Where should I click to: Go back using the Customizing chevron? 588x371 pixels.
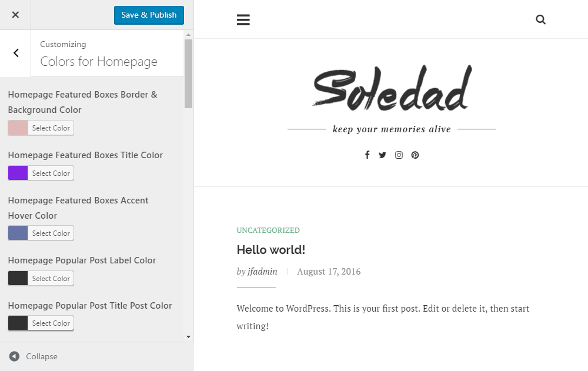(x=15, y=53)
